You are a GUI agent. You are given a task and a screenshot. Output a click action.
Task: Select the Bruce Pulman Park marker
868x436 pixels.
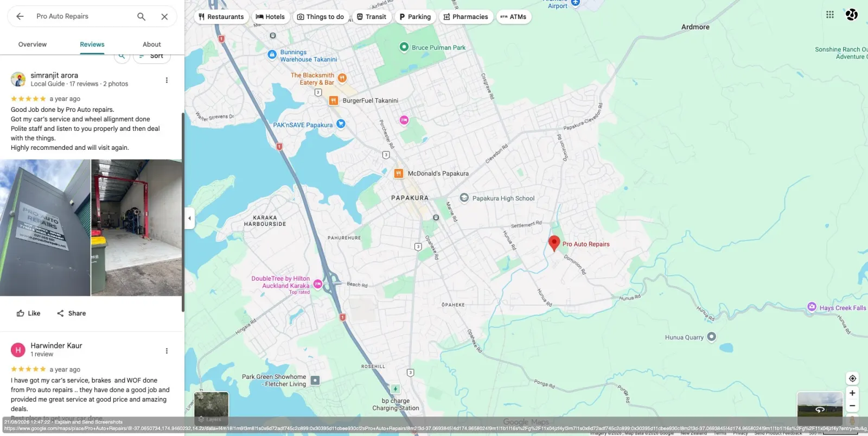[x=404, y=47]
